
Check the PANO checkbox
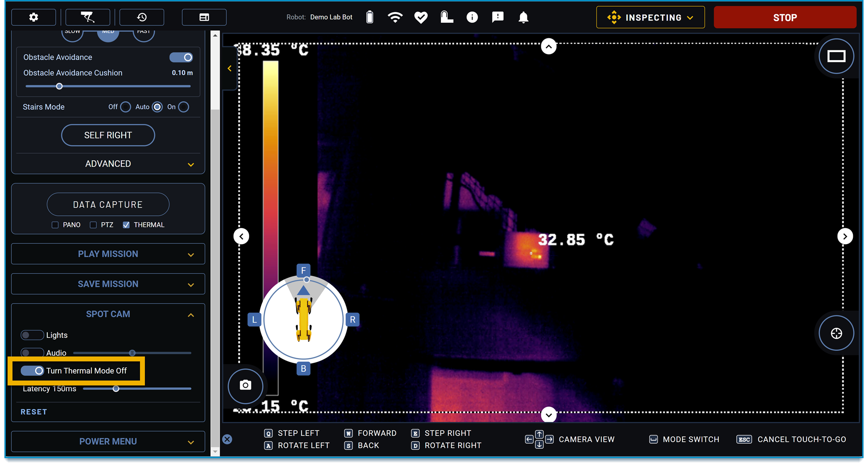point(55,225)
